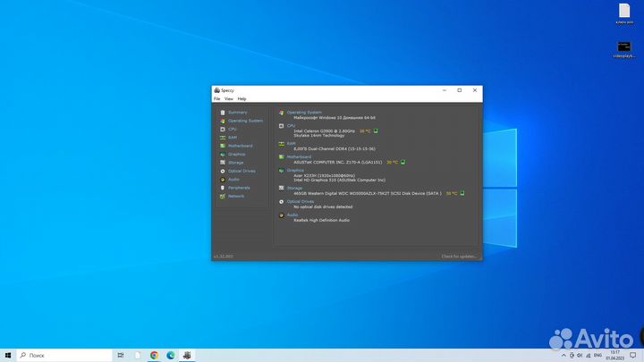Open the Help menu

[241, 99]
